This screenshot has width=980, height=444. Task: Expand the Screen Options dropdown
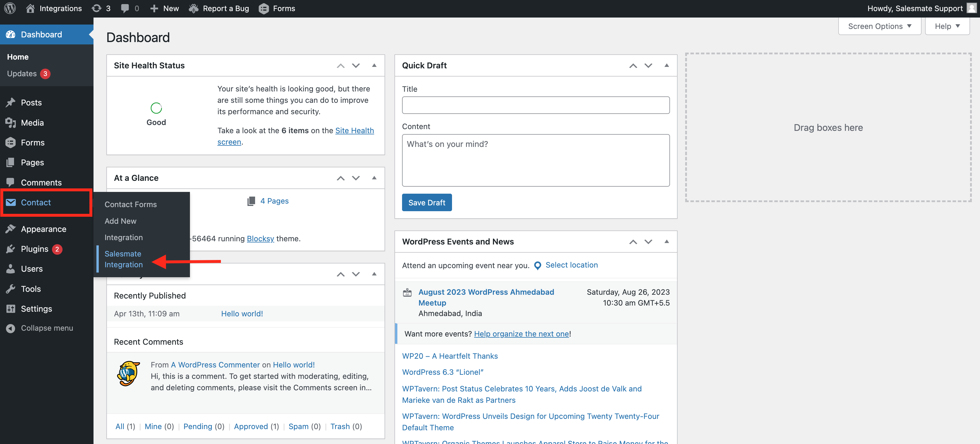click(x=879, y=26)
